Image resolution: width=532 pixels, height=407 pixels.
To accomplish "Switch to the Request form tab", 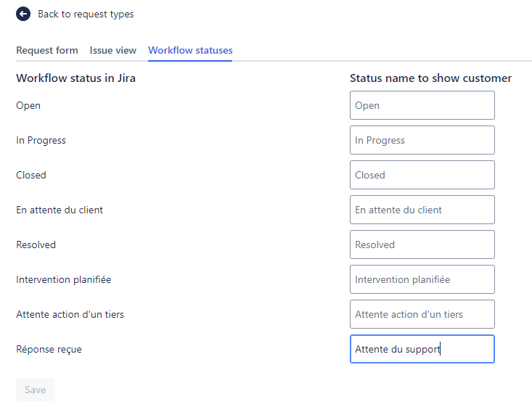I will pyautogui.click(x=47, y=50).
